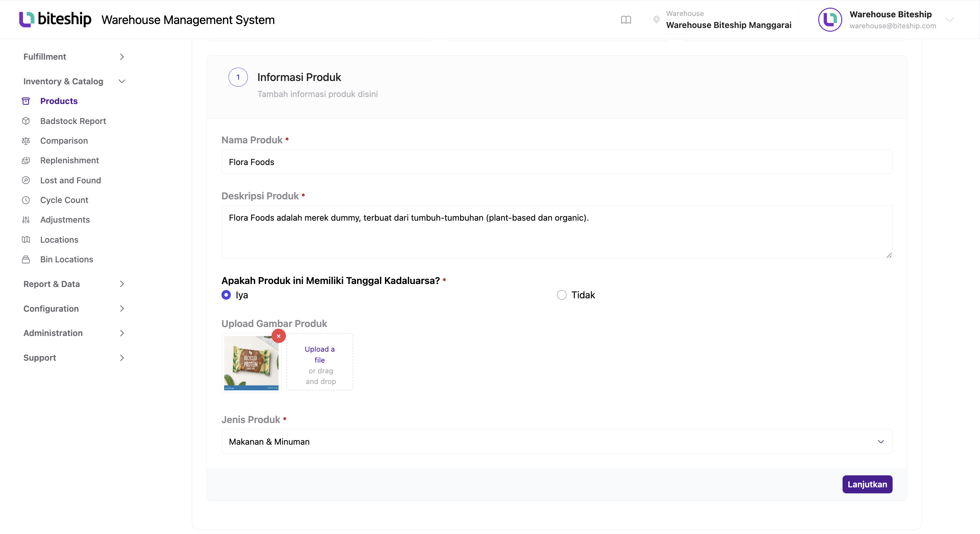
Task: Open Bin Locations page
Action: tap(67, 259)
